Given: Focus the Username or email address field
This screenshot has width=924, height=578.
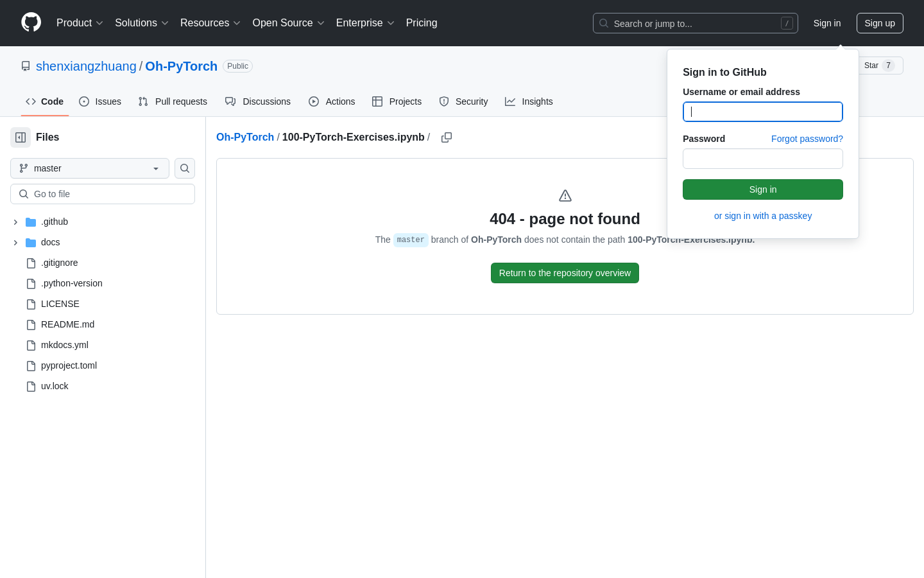Looking at the screenshot, I should (763, 112).
